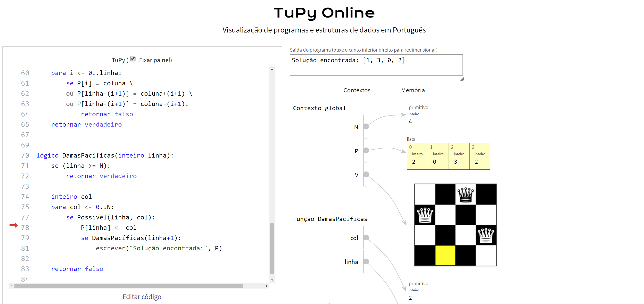This screenshot has height=304, width=644.
Task: Click the TuPy Online title
Action: (x=324, y=13)
